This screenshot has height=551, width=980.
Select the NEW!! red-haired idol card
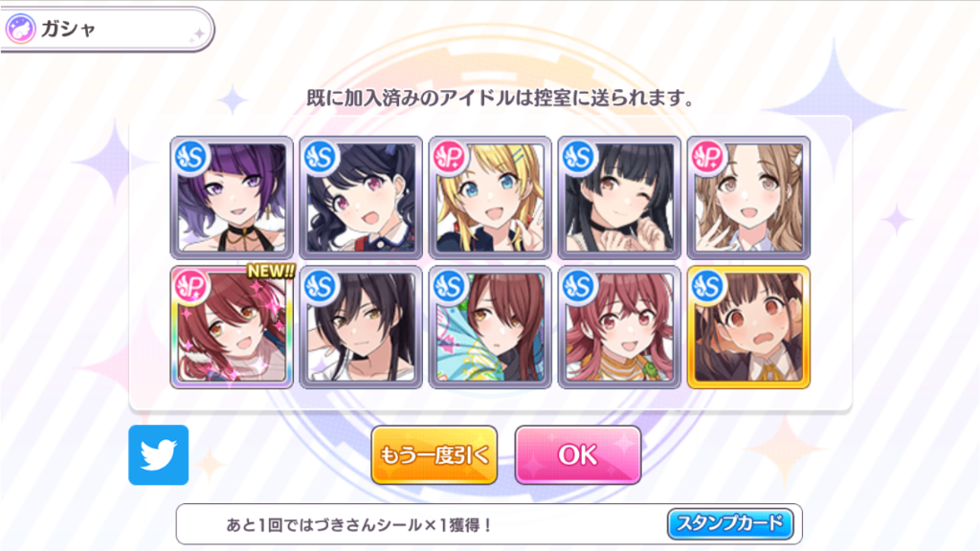232,327
